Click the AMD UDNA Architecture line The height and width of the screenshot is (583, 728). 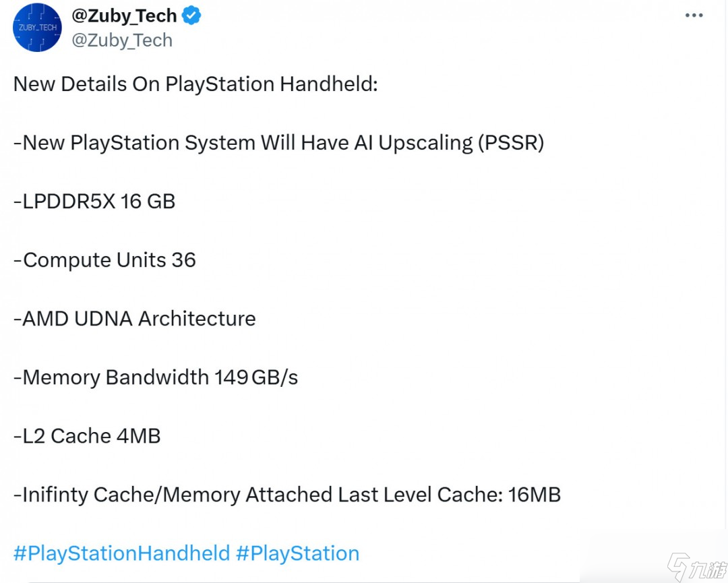(x=135, y=319)
